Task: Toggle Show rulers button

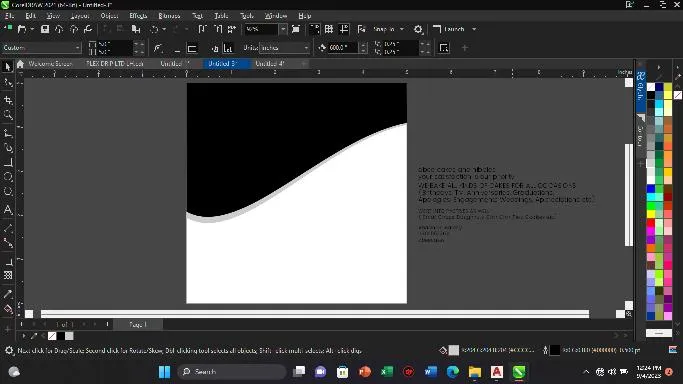Action: (x=314, y=29)
